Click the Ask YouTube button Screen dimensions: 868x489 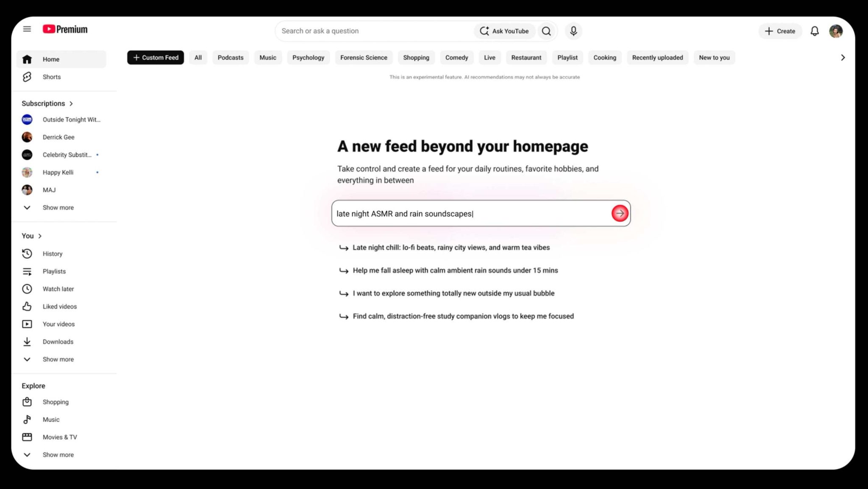(x=504, y=31)
